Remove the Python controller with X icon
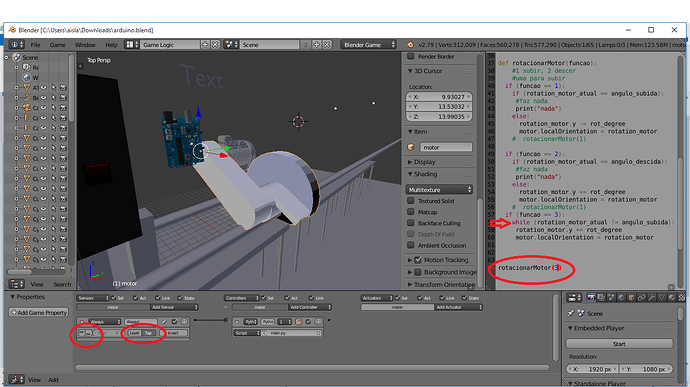Screen dimensions: 690x387 pyautogui.click(x=319, y=322)
